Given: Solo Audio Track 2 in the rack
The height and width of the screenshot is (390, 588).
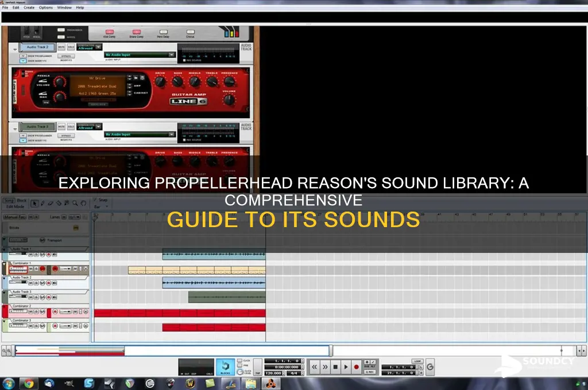Looking at the screenshot, I should tap(71, 47).
